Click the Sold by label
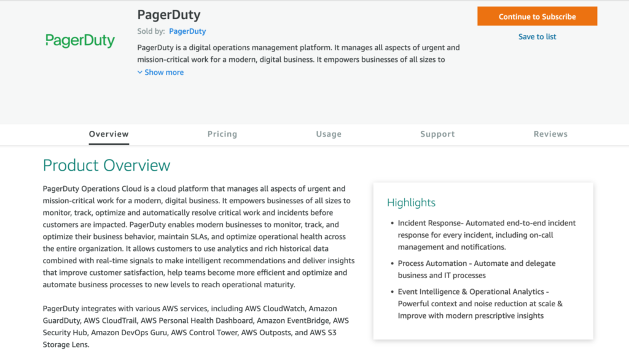This screenshot has height=364, width=629. coord(149,31)
